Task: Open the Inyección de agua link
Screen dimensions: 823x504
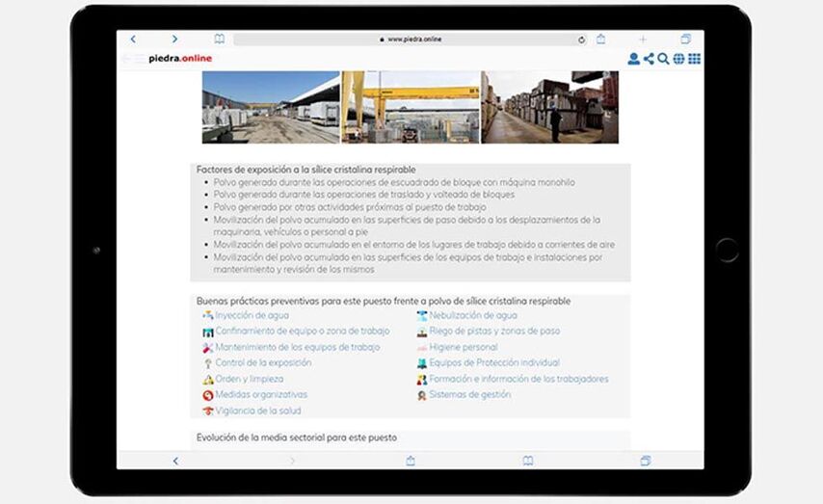Action: [x=251, y=315]
